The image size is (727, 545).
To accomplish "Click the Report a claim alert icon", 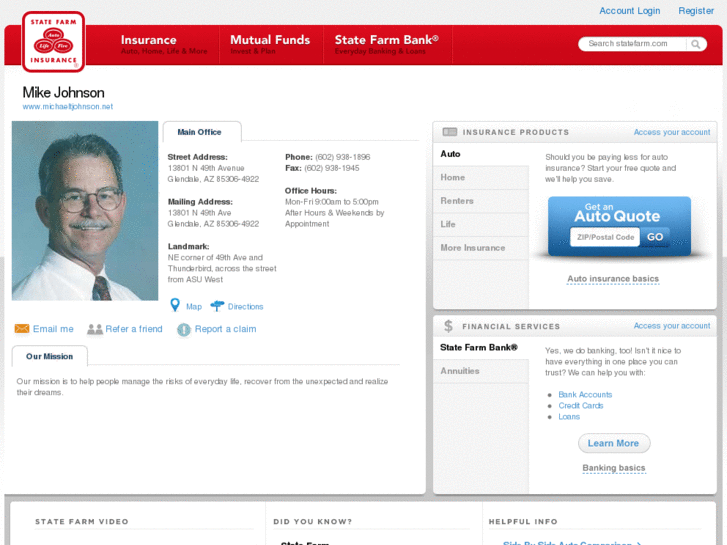I will [x=184, y=329].
